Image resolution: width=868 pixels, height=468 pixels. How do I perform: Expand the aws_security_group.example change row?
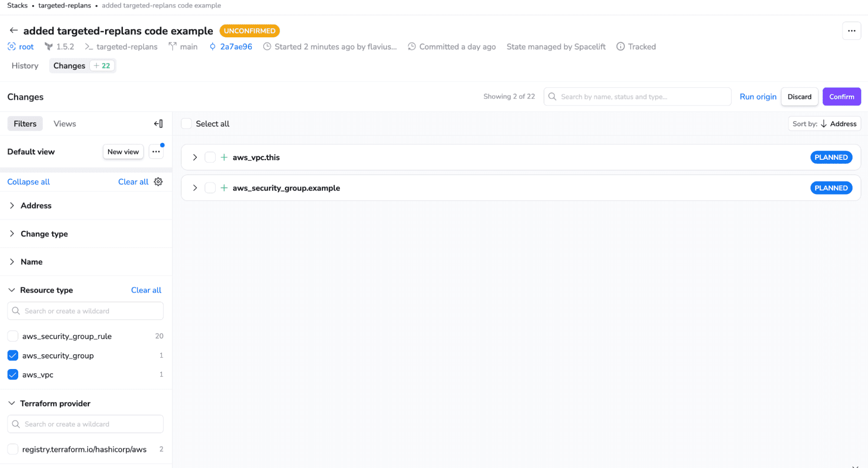pyautogui.click(x=195, y=188)
